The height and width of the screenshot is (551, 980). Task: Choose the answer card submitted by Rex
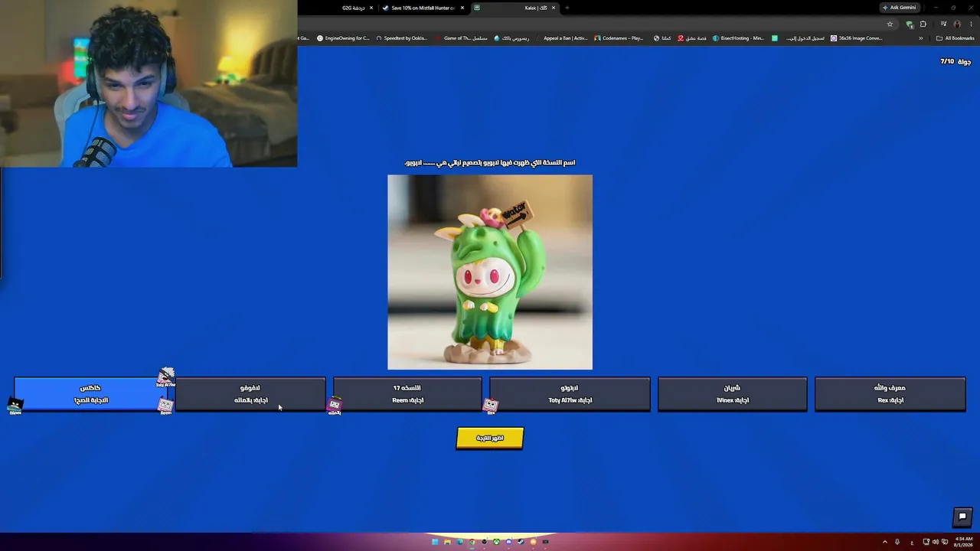point(890,394)
